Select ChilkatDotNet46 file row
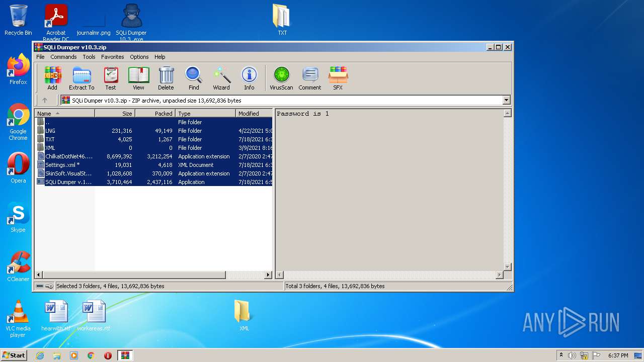 (x=153, y=156)
